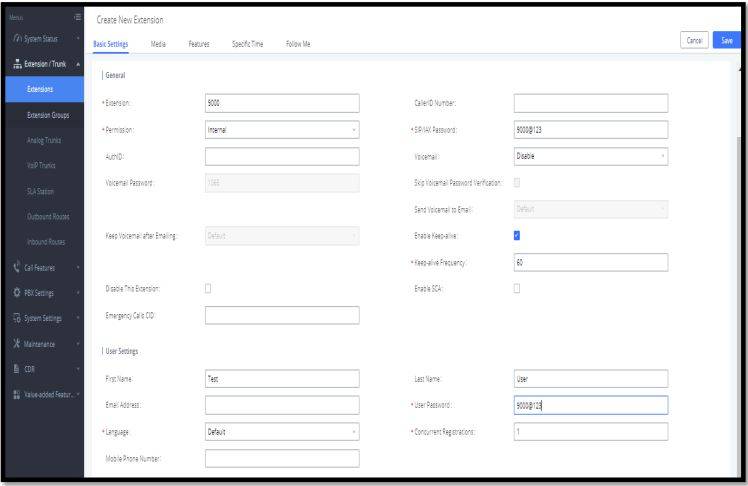Image resolution: width=748 pixels, height=486 pixels.
Task: Enable the SCA checkbox
Action: (x=518, y=289)
